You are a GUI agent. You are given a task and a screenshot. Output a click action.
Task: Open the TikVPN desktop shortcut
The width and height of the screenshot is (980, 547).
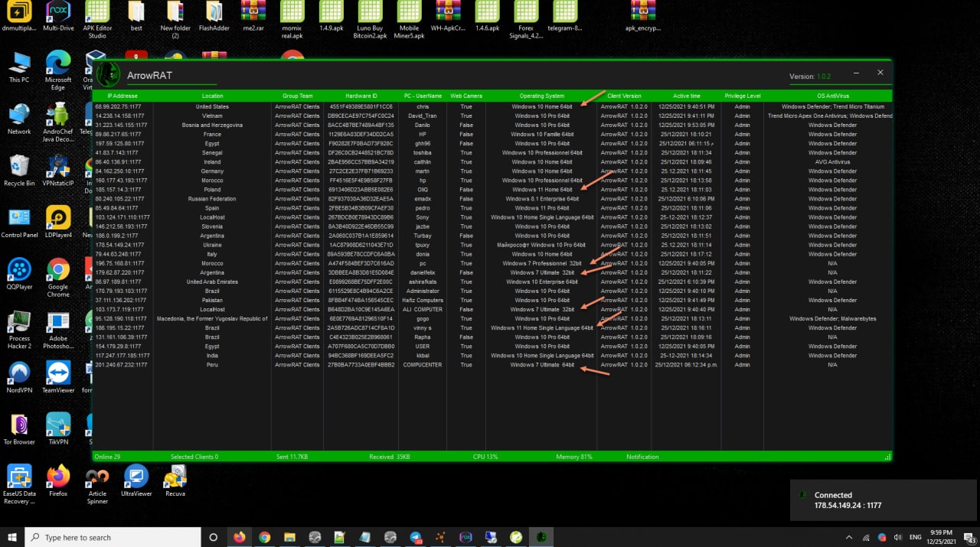point(58,430)
